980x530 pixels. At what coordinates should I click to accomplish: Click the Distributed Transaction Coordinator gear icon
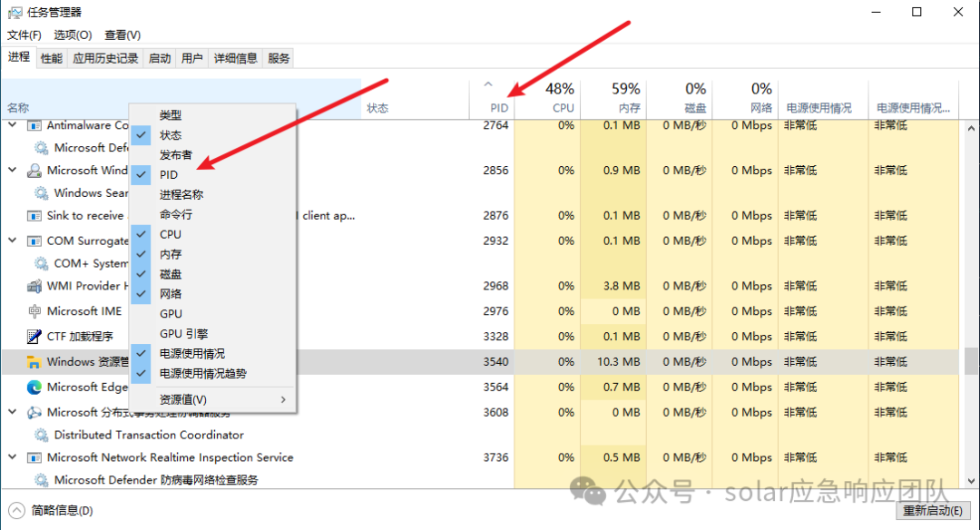pyautogui.click(x=41, y=435)
